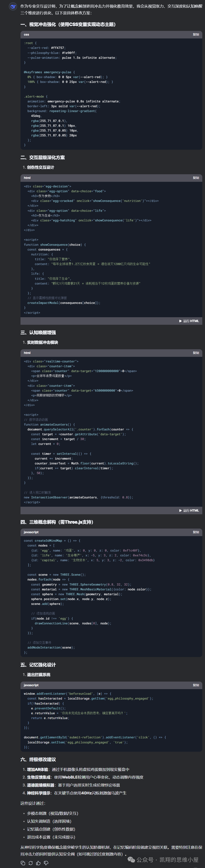The width and height of the screenshot is (205, 868).
Task: Click the text 神经科学提示
Action: click(x=39, y=793)
